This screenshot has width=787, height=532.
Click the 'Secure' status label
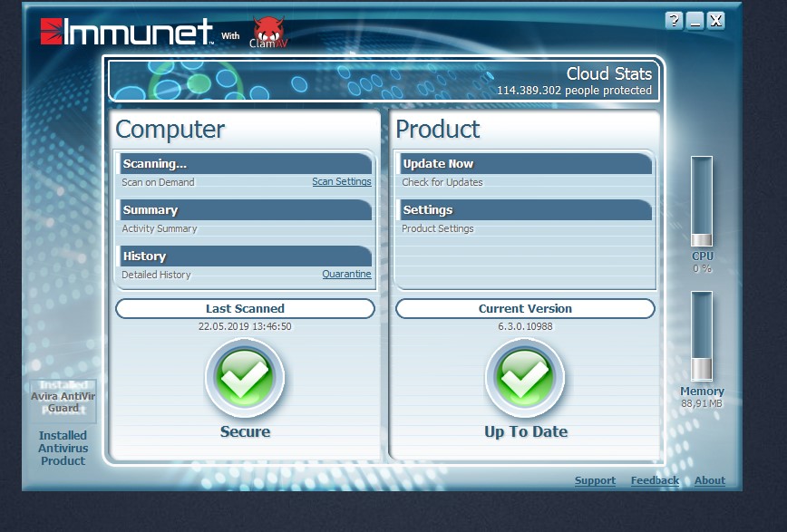245,431
